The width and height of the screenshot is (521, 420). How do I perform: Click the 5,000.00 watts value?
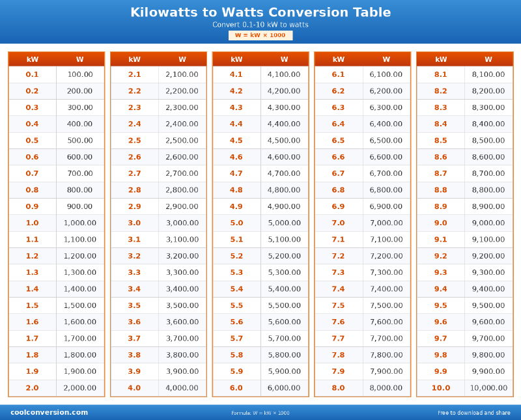284,223
